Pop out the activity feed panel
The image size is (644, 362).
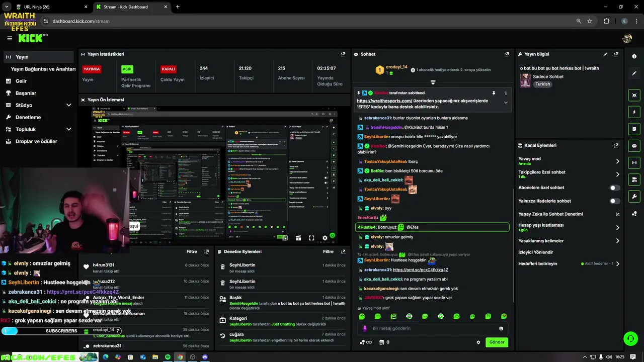tap(206, 251)
